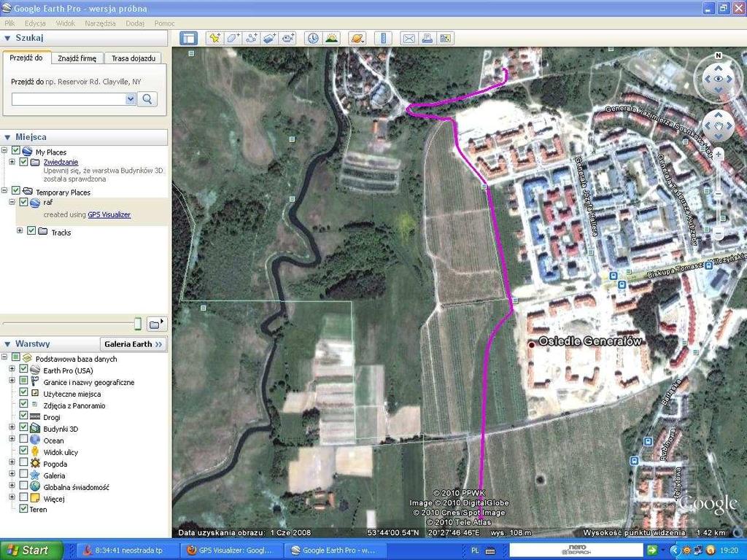Select the add polygon tool
Screen dimensions: 747x560
pos(233,38)
